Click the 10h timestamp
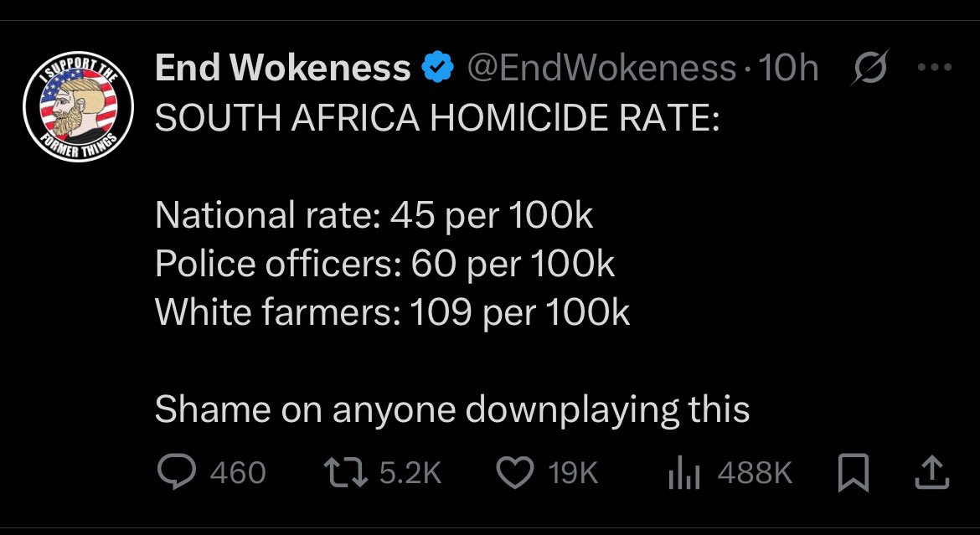 tap(787, 69)
